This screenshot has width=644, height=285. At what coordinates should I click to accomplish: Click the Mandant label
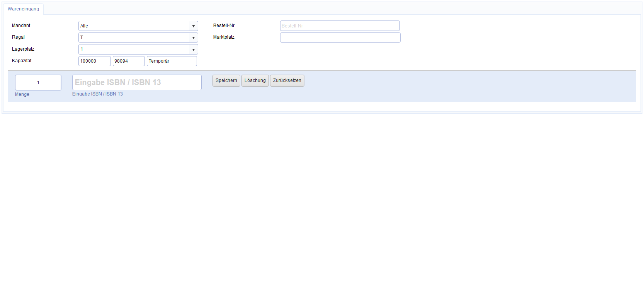[21, 26]
